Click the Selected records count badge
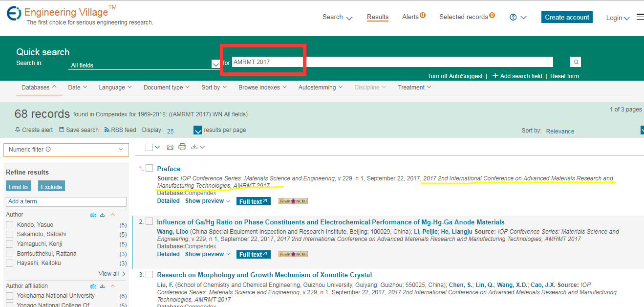 (x=492, y=15)
